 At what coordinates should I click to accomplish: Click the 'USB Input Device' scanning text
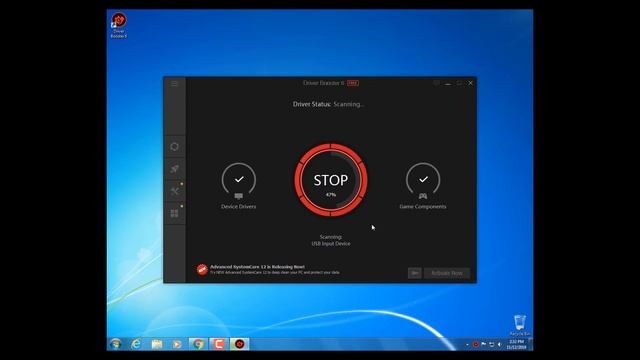point(331,244)
